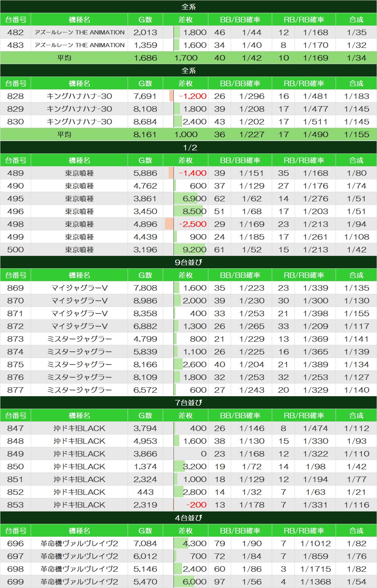
Task: Click average G count 8,161
Action: 145,134
